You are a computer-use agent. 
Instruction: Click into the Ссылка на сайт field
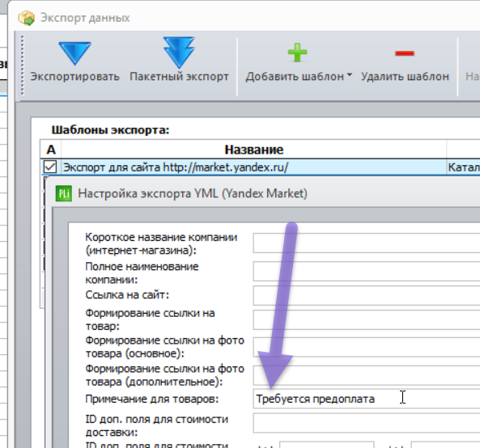tap(367, 295)
